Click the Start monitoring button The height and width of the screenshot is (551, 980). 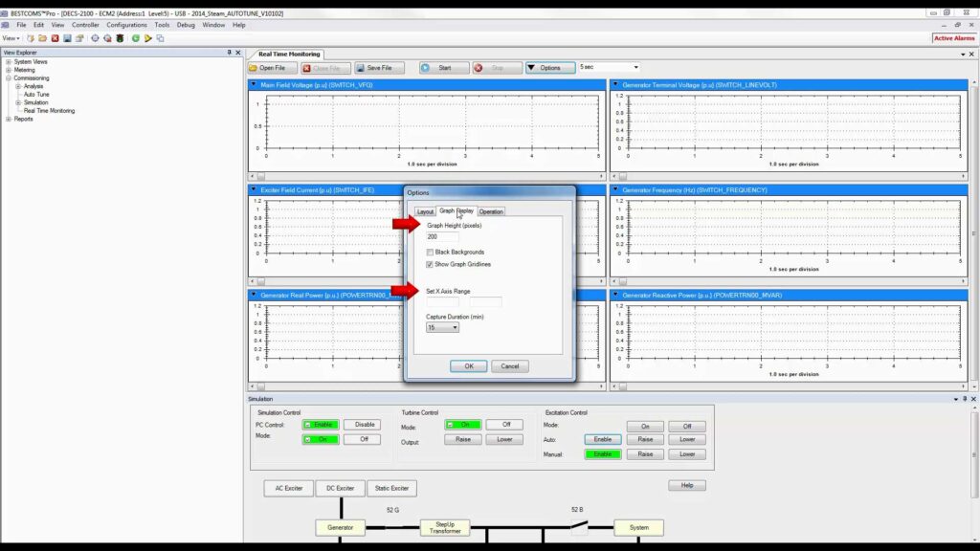tap(444, 68)
